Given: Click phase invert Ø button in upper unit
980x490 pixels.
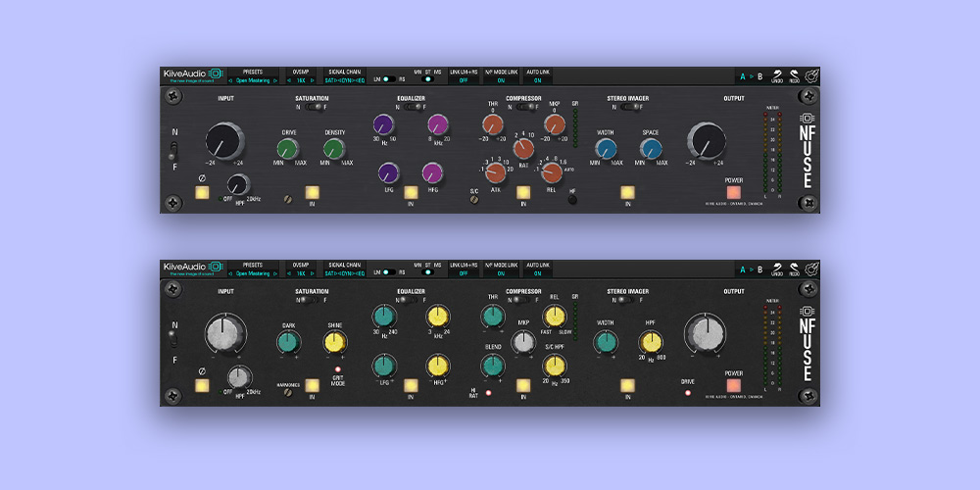Looking at the screenshot, I should click(202, 192).
